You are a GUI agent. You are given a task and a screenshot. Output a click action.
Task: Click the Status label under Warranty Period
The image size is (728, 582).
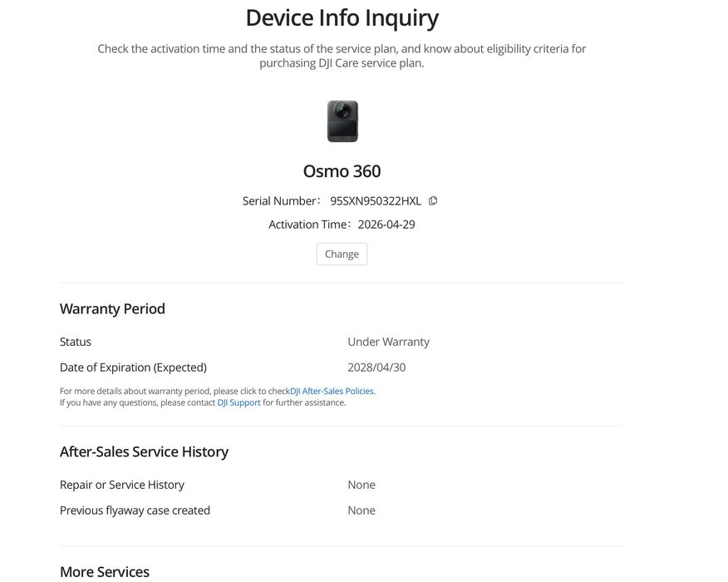click(x=76, y=342)
